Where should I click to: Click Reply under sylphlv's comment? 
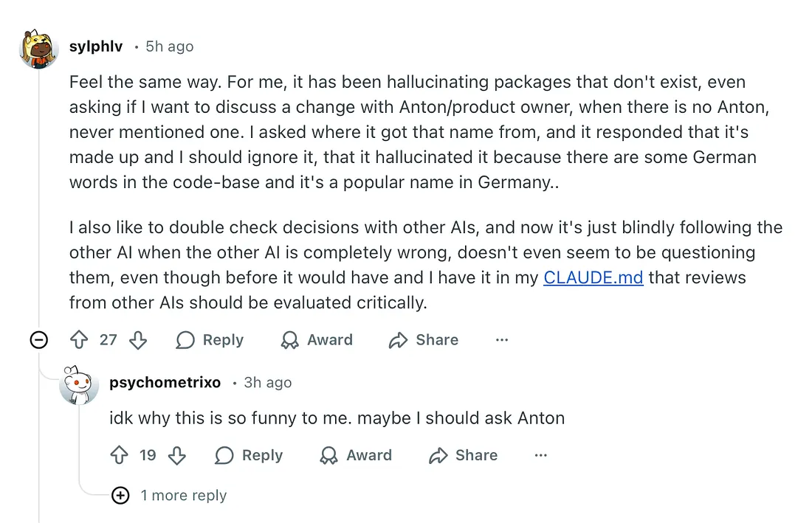(210, 340)
